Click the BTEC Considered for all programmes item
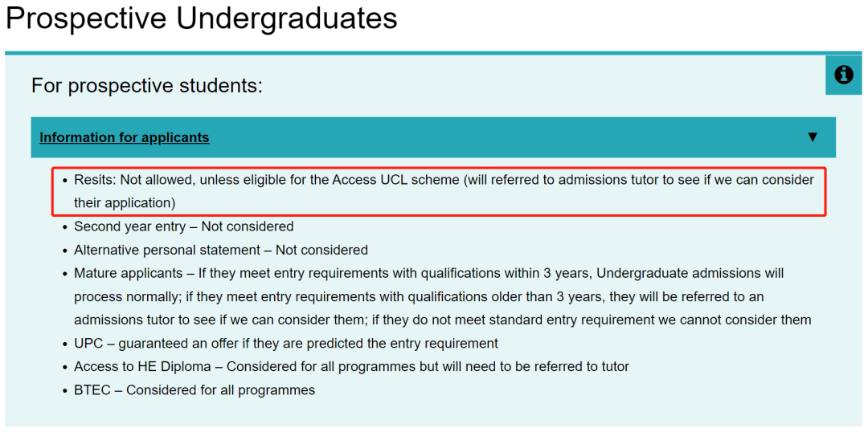868x432 pixels. tap(194, 390)
